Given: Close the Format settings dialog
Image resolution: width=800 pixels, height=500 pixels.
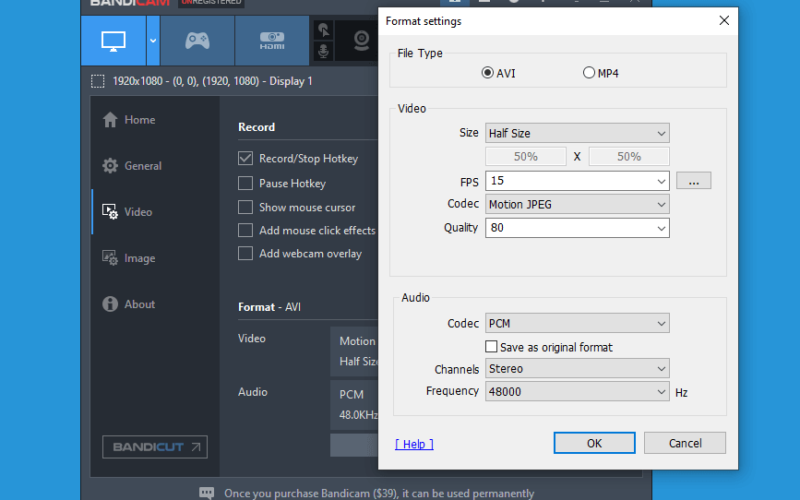Looking at the screenshot, I should coord(724,21).
